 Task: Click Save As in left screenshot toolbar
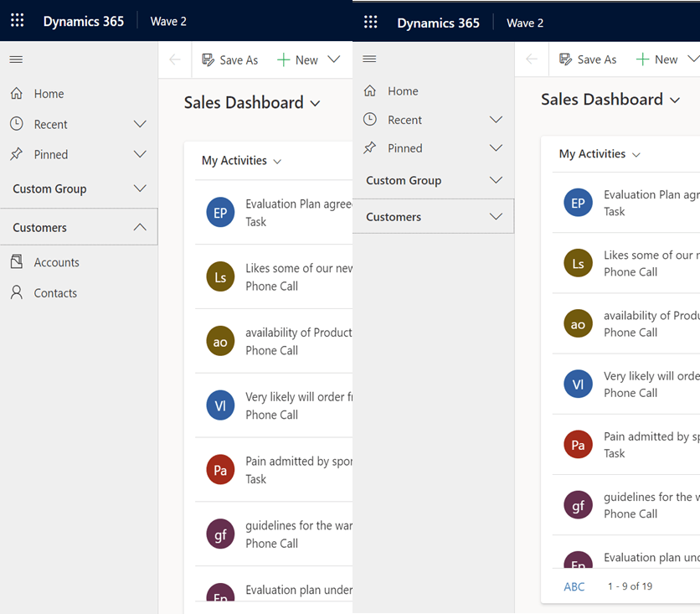[x=230, y=59]
